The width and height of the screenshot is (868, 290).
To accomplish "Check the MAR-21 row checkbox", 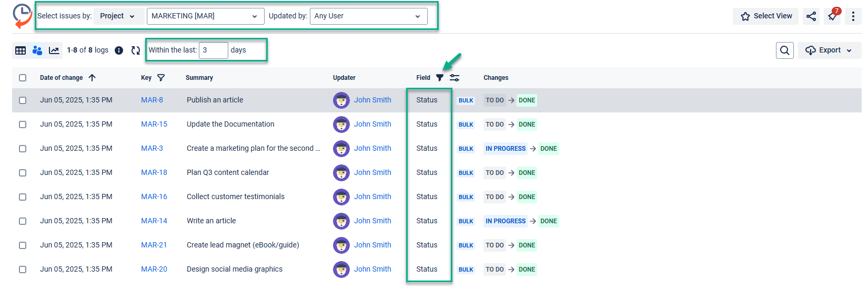I will (x=23, y=245).
